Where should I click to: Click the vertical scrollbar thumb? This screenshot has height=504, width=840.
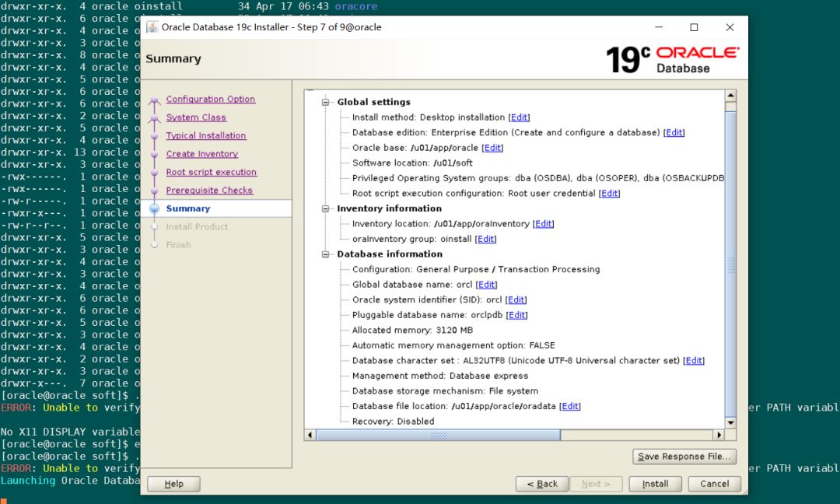pyautogui.click(x=730, y=264)
